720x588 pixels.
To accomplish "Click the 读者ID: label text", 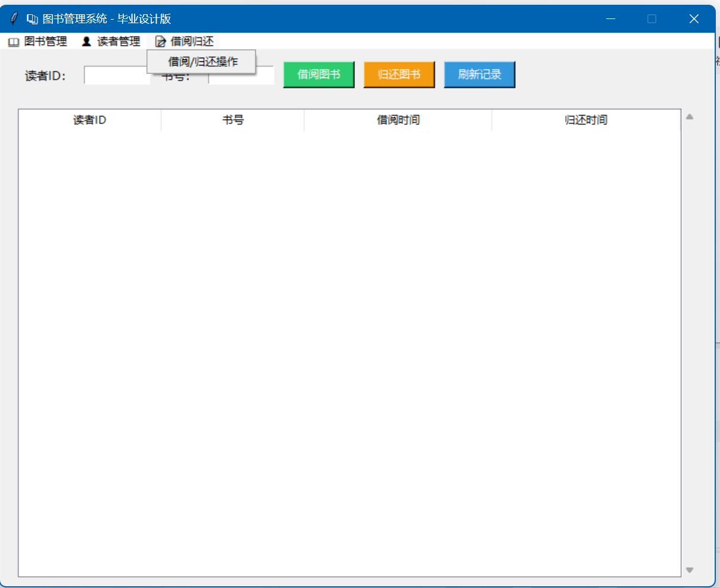I will [x=45, y=76].
